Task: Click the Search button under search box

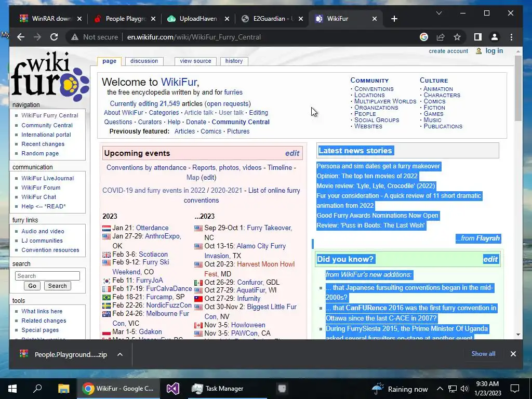Action: coord(57,286)
